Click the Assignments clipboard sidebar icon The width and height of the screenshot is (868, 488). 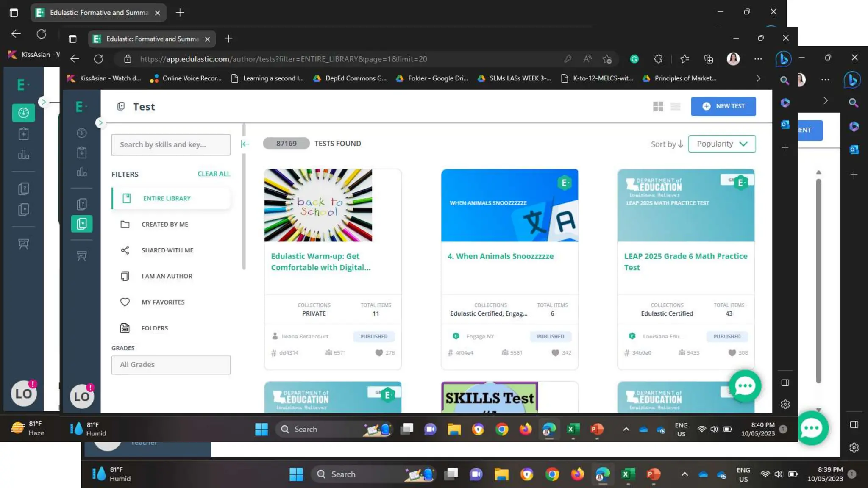tap(82, 152)
